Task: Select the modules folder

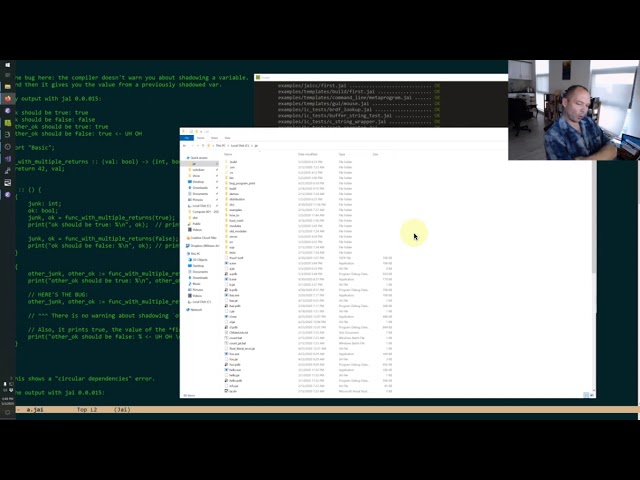Action: click(x=235, y=226)
